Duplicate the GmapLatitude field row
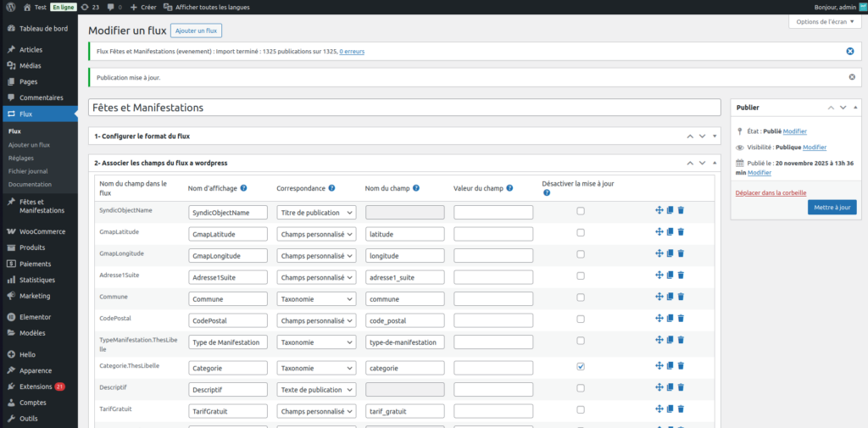Screen dimensions: 868x428 [x=670, y=232]
